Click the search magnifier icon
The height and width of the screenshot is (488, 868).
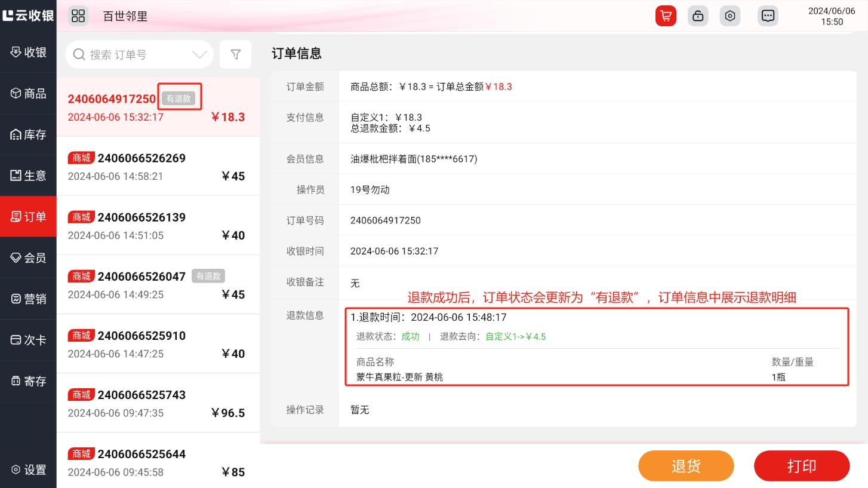[x=79, y=55]
